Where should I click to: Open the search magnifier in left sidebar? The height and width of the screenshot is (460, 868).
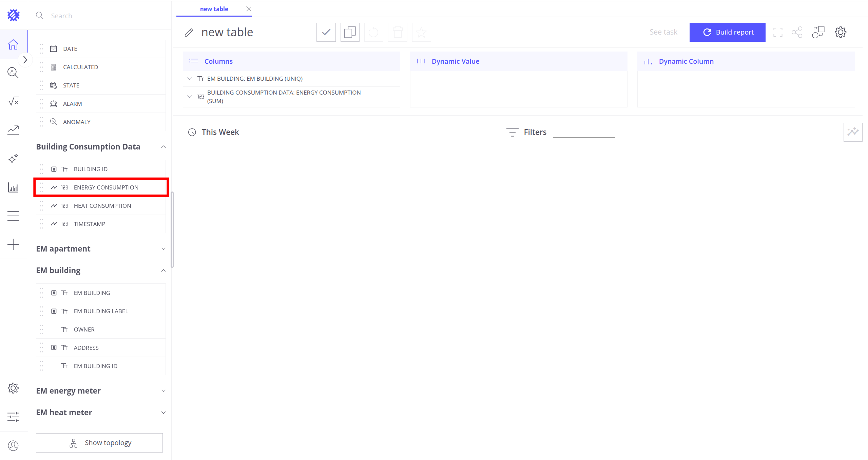tap(13, 73)
